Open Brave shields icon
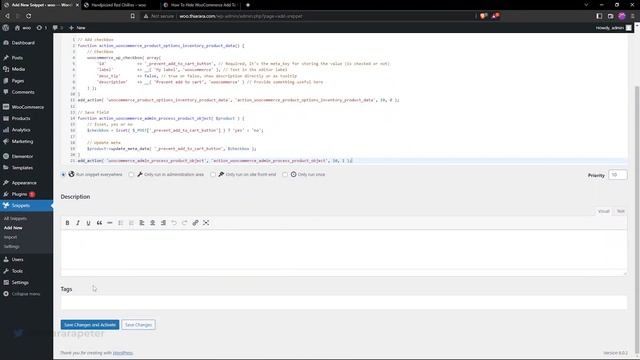The width and height of the screenshot is (640, 360). (483, 16)
